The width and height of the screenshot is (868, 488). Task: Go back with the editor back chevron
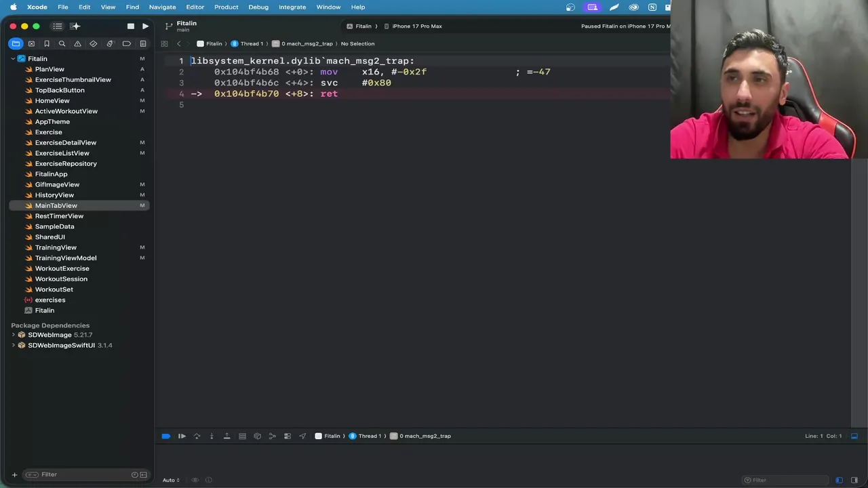179,43
